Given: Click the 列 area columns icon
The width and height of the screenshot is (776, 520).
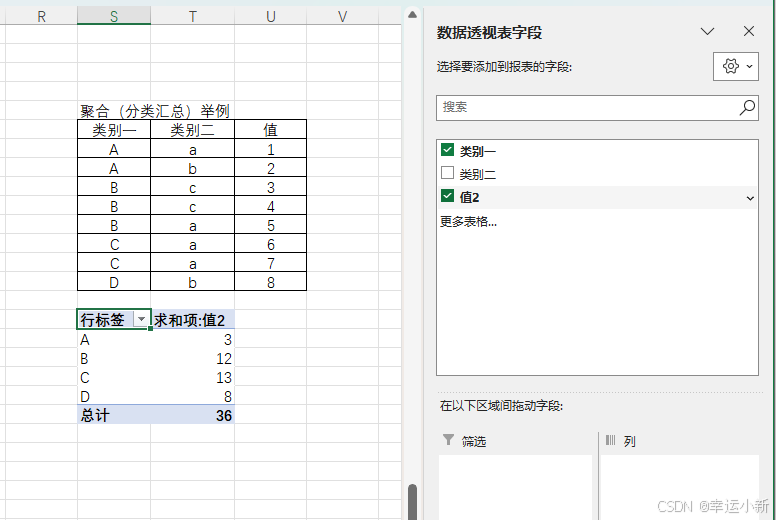Looking at the screenshot, I should (x=611, y=440).
